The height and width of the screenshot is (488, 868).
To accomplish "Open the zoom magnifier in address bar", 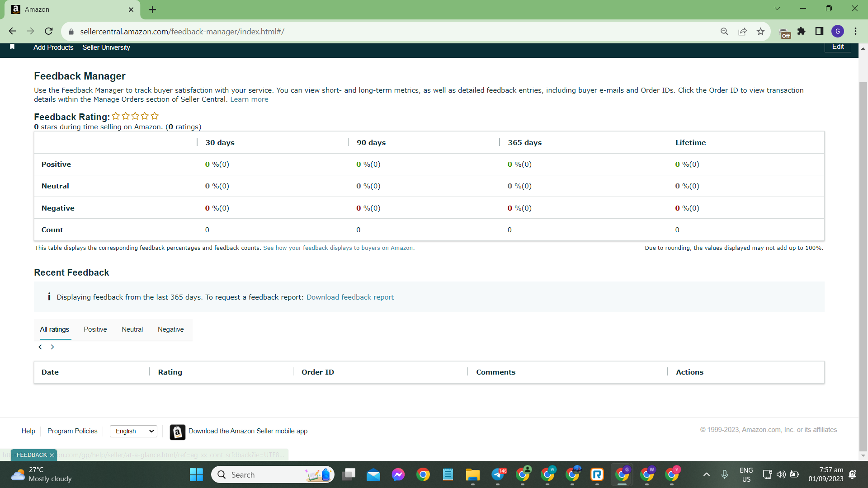I will pyautogui.click(x=724, y=31).
